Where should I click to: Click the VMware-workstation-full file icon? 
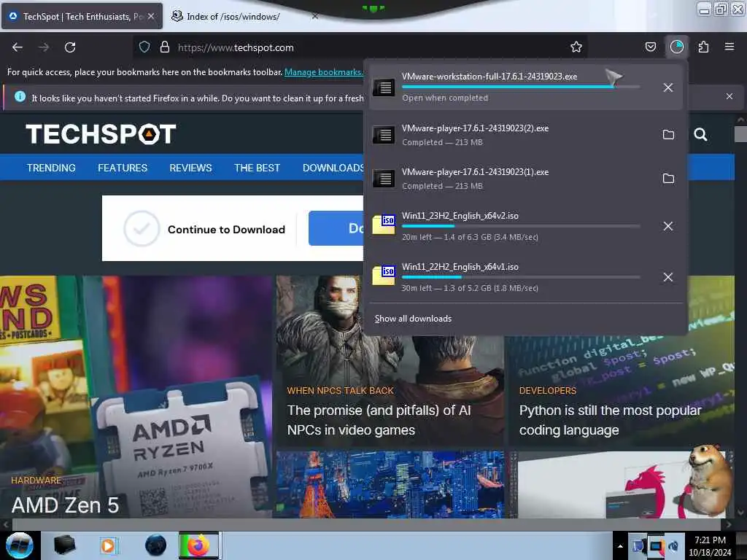tap(384, 87)
